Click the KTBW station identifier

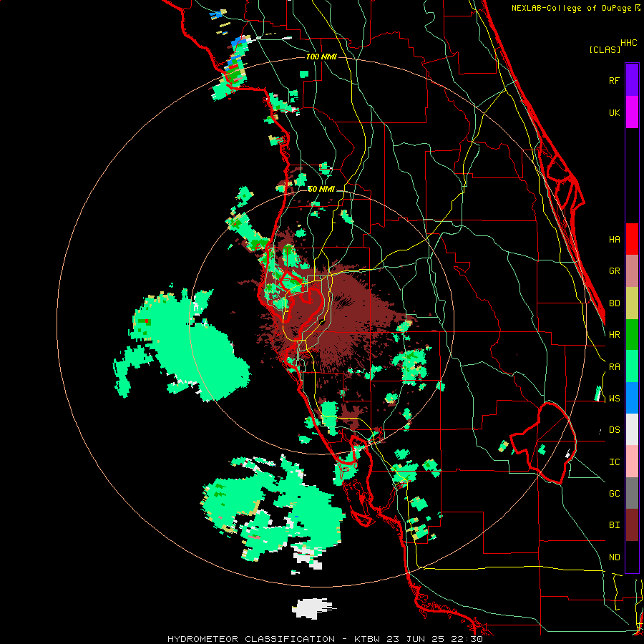(367, 639)
